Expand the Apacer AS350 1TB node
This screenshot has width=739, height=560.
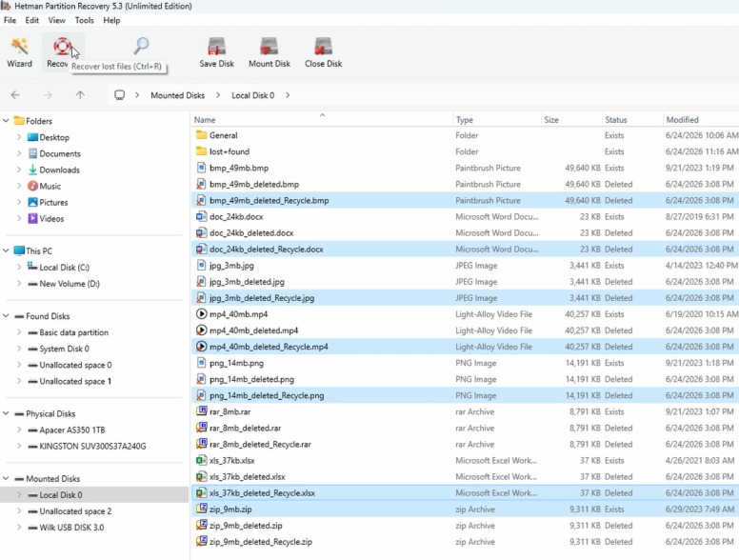coord(19,430)
